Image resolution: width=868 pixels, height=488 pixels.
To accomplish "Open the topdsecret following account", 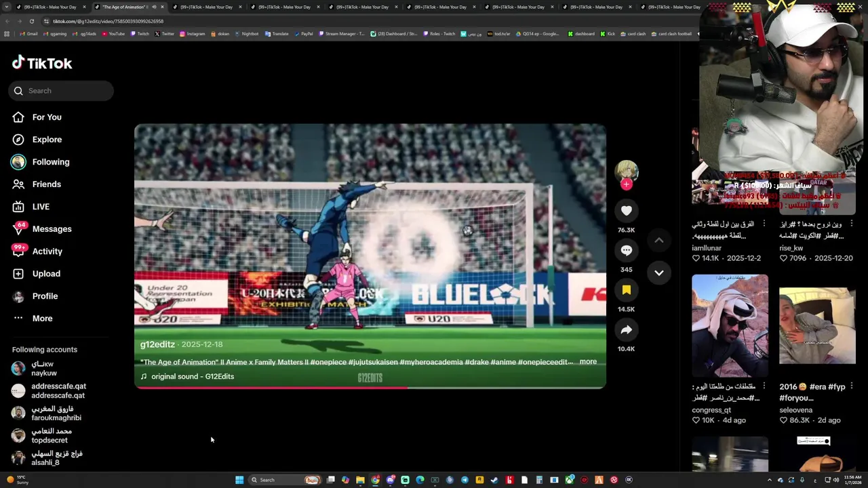I will pyautogui.click(x=41, y=436).
